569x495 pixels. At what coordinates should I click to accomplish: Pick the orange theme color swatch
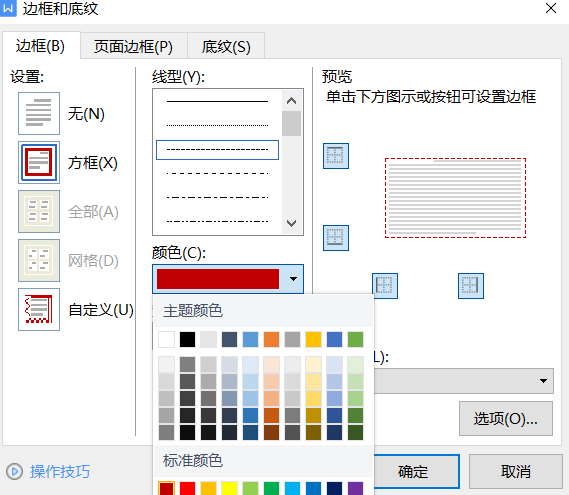271,340
